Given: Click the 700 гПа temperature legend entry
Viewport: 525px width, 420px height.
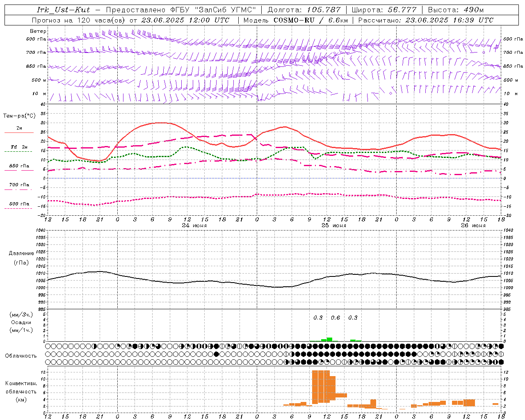Looking at the screenshot, I should [19, 185].
